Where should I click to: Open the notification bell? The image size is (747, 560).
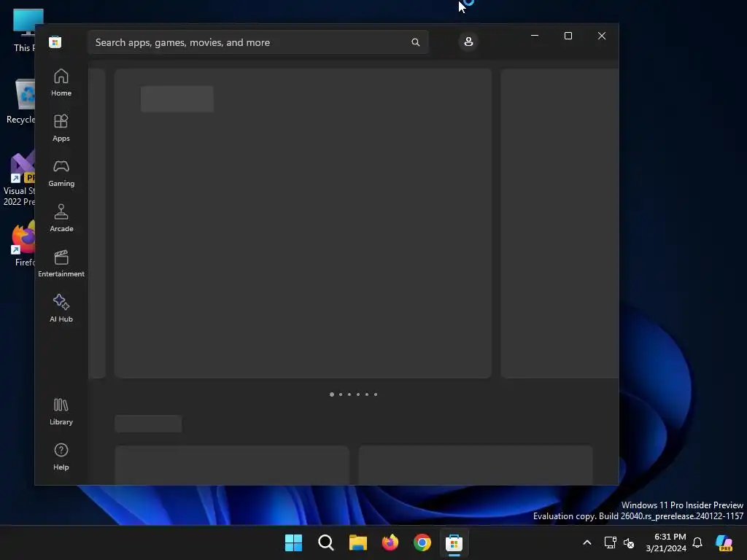(697, 542)
